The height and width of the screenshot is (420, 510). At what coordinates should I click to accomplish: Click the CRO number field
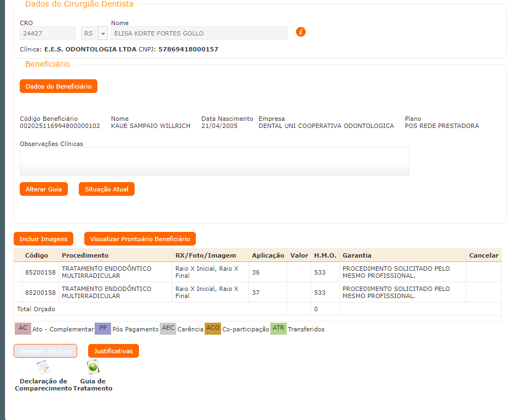click(48, 33)
